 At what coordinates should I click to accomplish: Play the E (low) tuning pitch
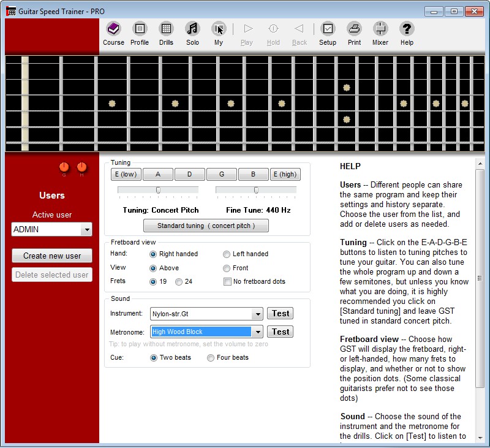(x=126, y=175)
